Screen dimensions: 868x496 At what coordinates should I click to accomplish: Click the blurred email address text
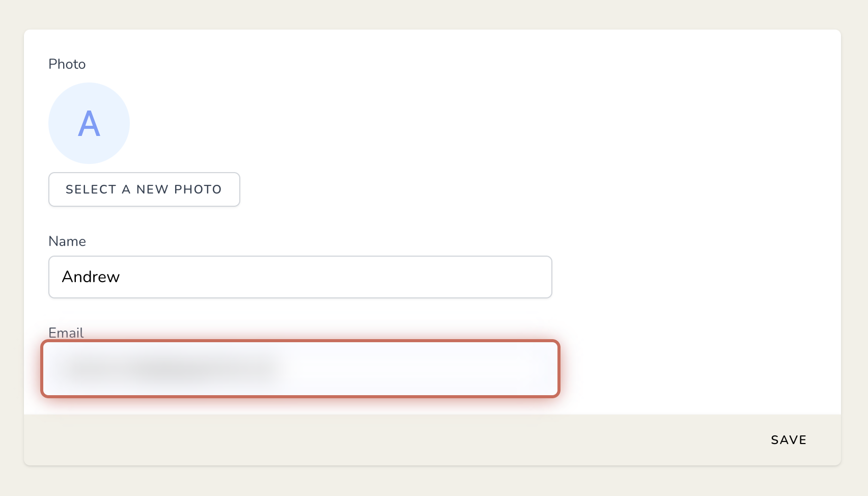coord(168,368)
